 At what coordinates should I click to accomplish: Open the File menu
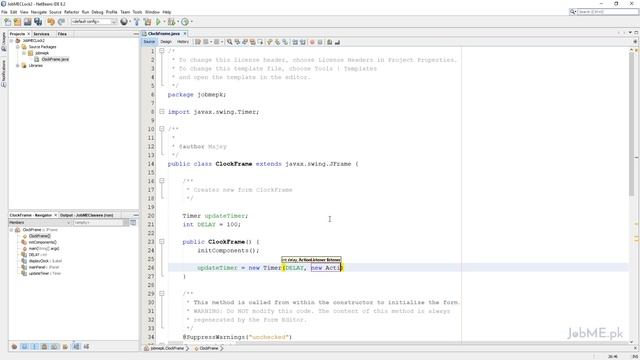pyautogui.click(x=4, y=12)
